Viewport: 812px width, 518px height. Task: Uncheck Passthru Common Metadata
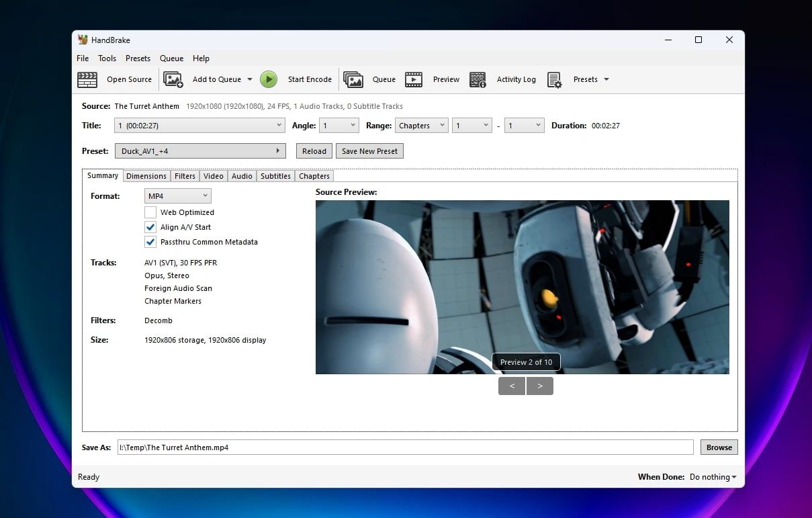coord(150,242)
